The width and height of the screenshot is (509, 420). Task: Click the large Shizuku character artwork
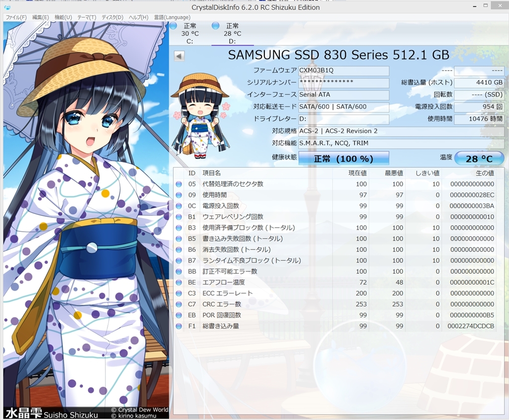(x=86, y=220)
